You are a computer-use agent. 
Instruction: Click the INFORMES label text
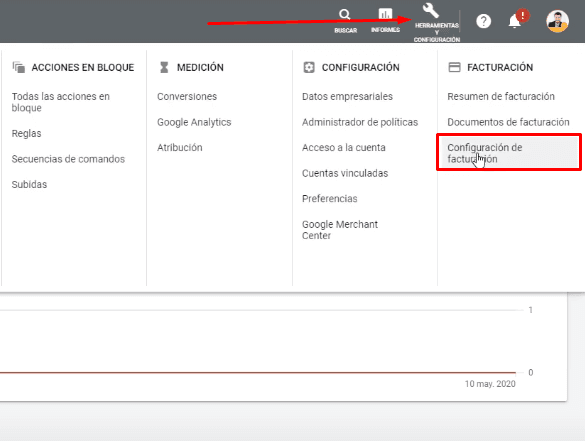(385, 30)
